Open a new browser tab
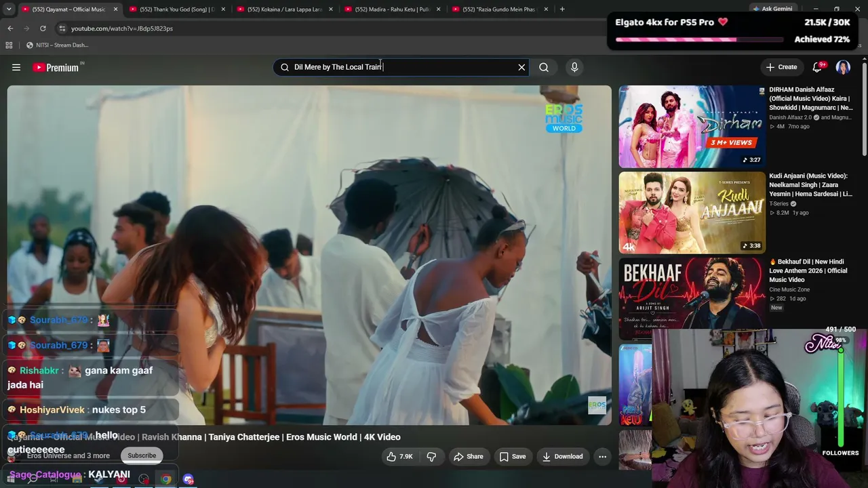 [x=562, y=9]
